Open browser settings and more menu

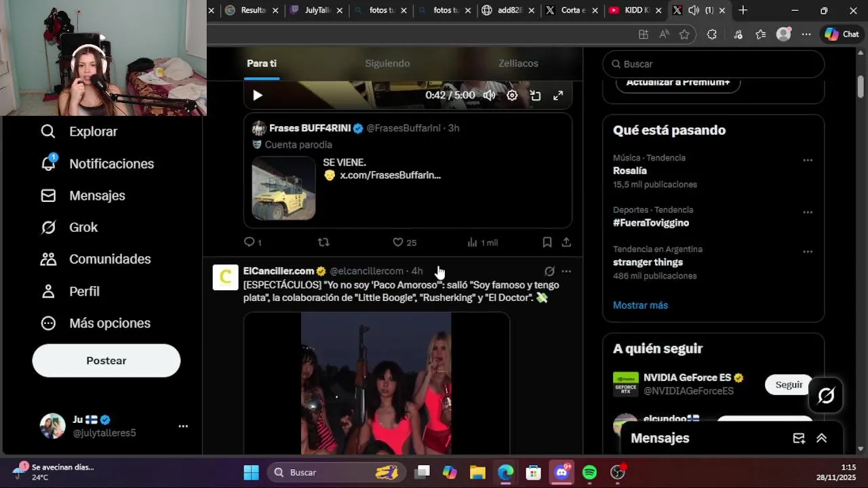point(806,35)
